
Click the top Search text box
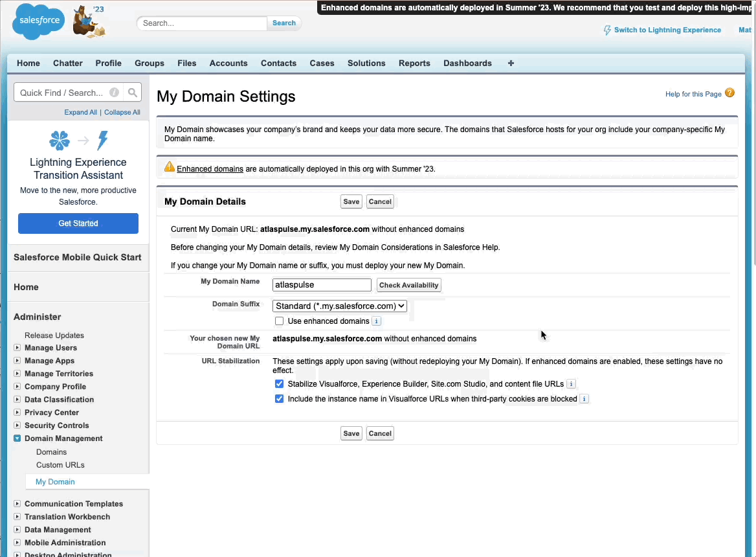click(x=202, y=23)
